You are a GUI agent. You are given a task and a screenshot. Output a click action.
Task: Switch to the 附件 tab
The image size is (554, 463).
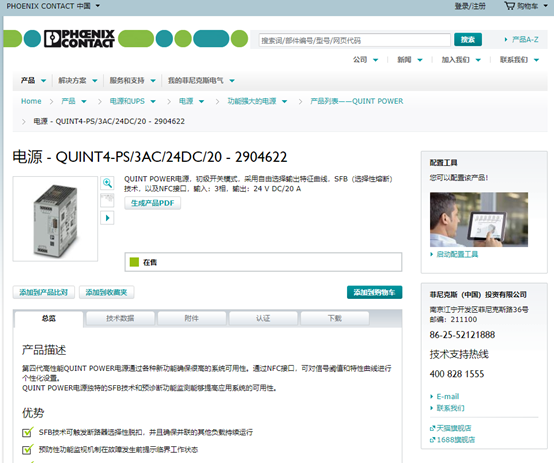click(x=191, y=318)
